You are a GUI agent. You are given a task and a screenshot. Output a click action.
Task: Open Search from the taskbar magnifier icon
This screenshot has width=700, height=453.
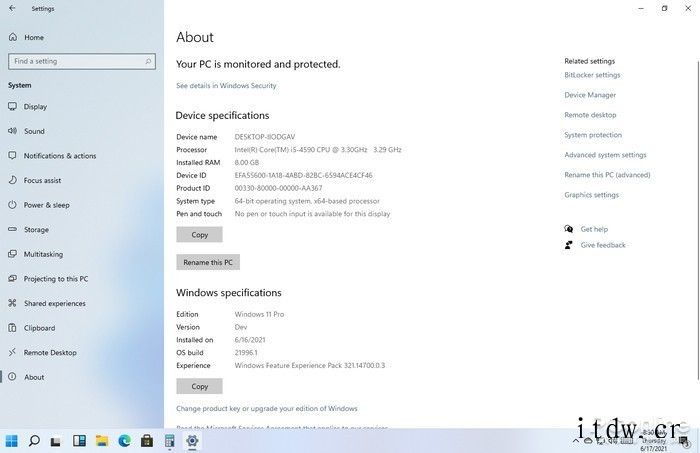[x=34, y=441]
